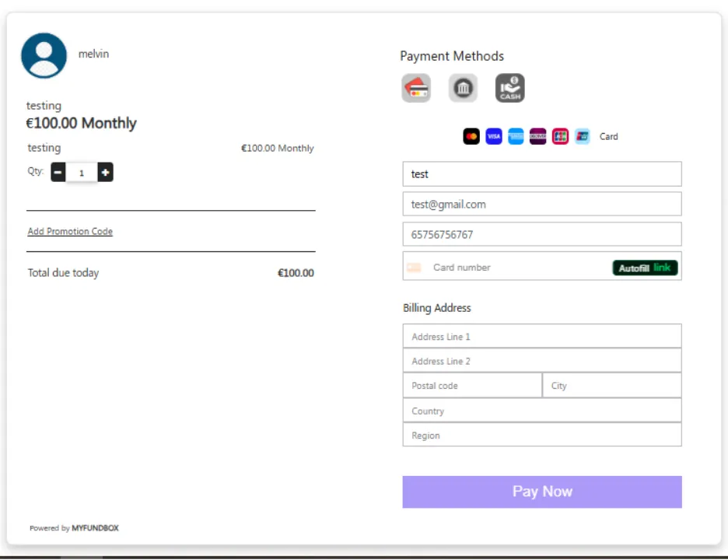
Task: Click the total amount '€100.00'
Action: pos(296,273)
